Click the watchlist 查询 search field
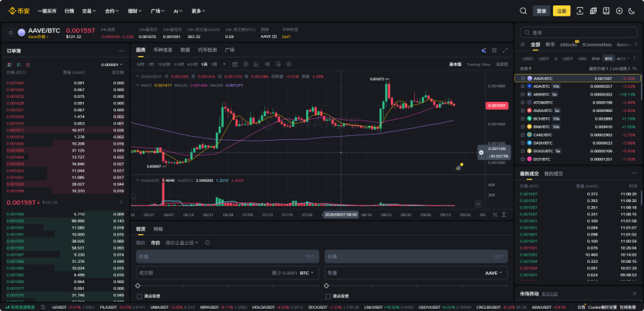 coord(578,33)
